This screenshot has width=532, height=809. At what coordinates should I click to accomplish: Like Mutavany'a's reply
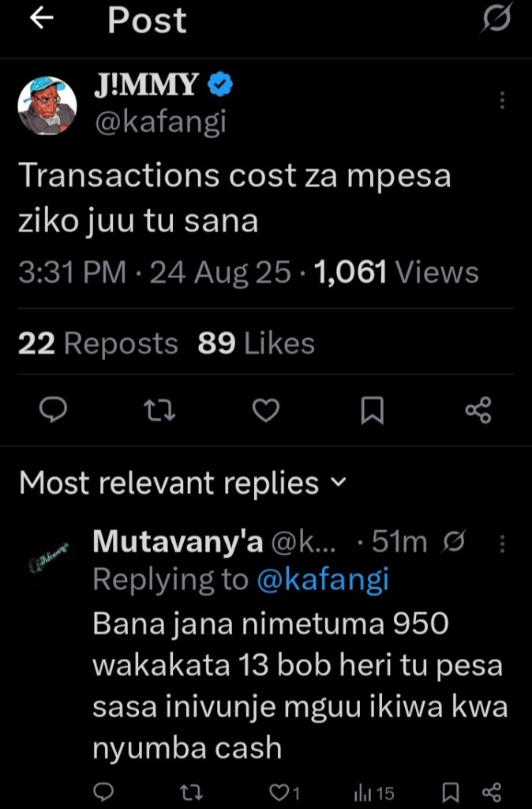click(281, 792)
